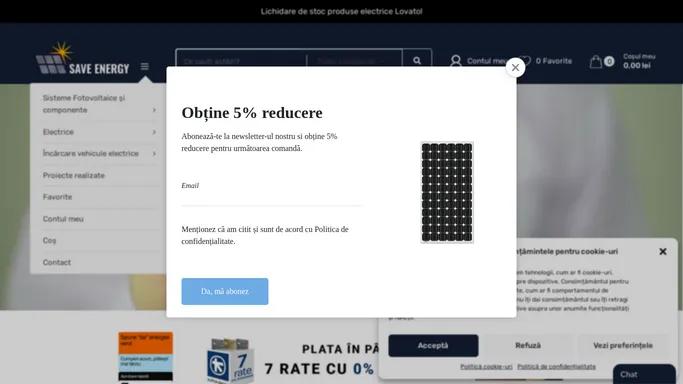Viewport: 683px width, 384px height.
Task: Close the newsletter discount popup
Action: 515,67
